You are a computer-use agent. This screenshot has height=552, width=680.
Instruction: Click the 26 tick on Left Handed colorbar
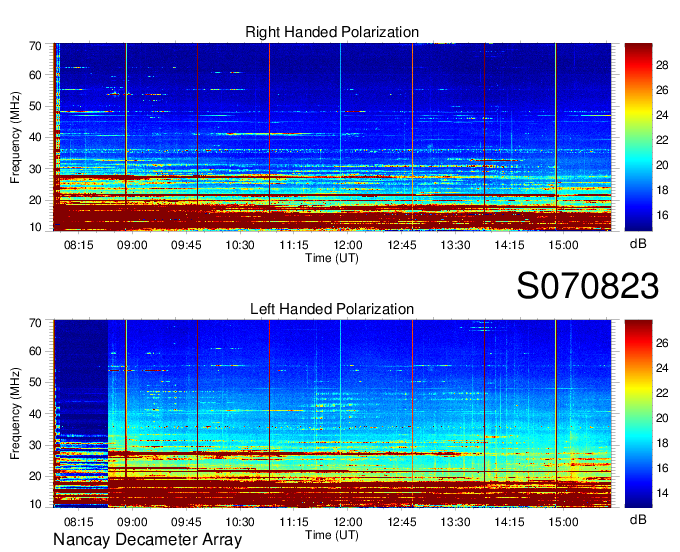tap(662, 343)
